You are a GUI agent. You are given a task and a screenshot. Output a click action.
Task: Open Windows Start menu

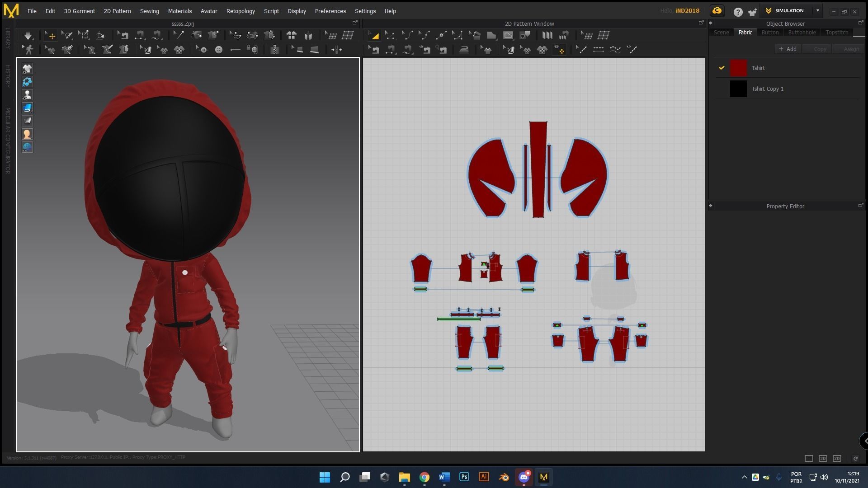[325, 477]
